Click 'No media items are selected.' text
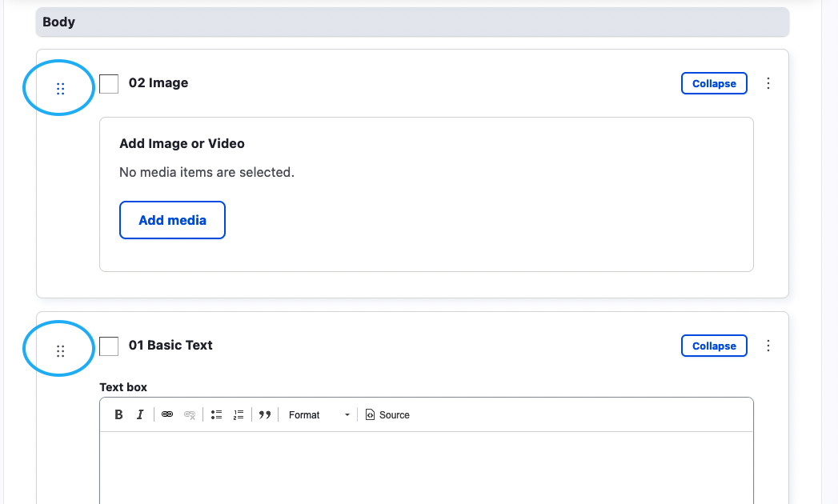 click(x=206, y=172)
